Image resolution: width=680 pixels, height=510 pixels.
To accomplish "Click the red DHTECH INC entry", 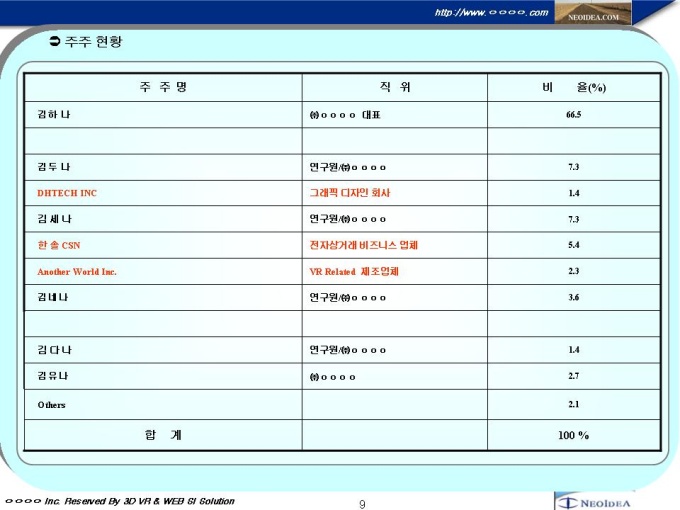I will pyautogui.click(x=67, y=193).
